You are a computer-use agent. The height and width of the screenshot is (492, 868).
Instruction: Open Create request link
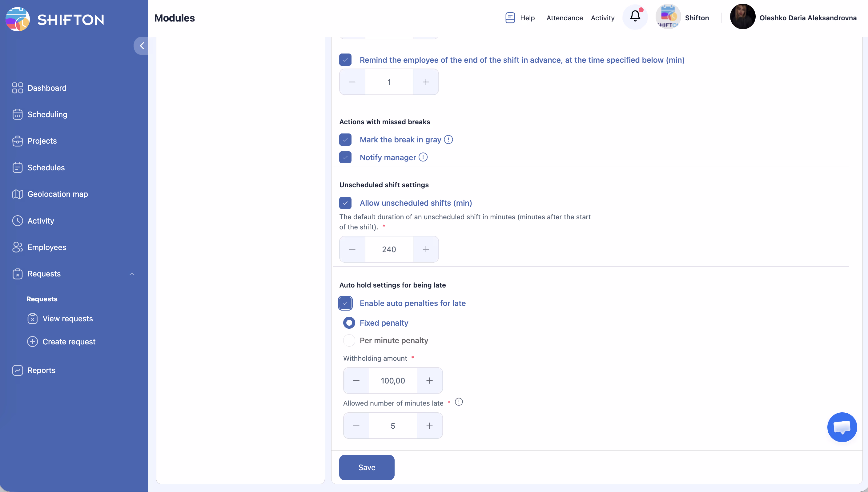click(69, 342)
